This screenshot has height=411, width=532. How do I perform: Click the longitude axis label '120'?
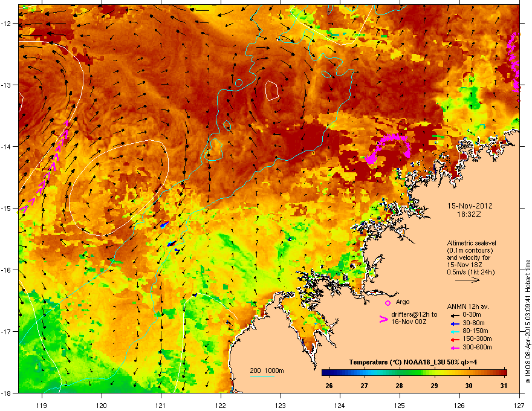[x=102, y=405]
